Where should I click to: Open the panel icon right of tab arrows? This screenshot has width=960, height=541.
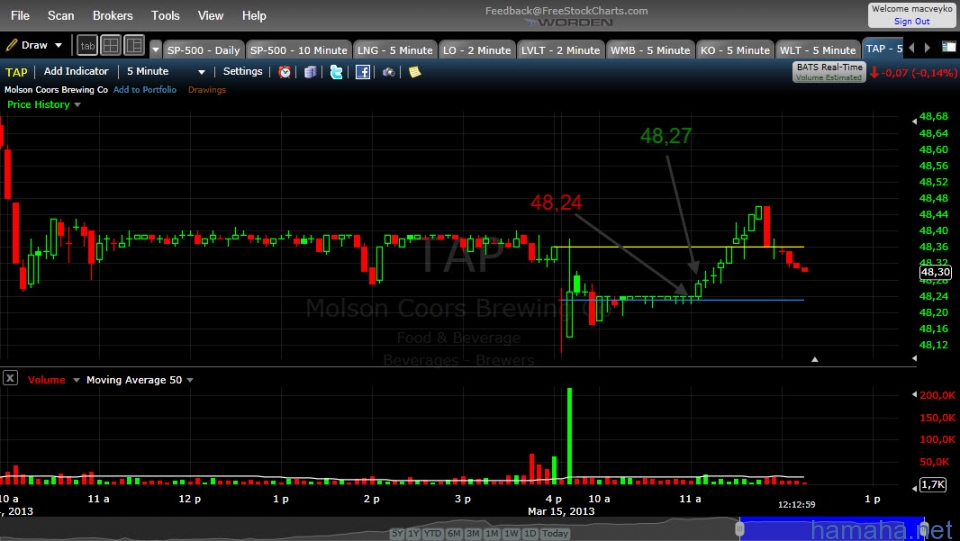pyautogui.click(x=948, y=47)
